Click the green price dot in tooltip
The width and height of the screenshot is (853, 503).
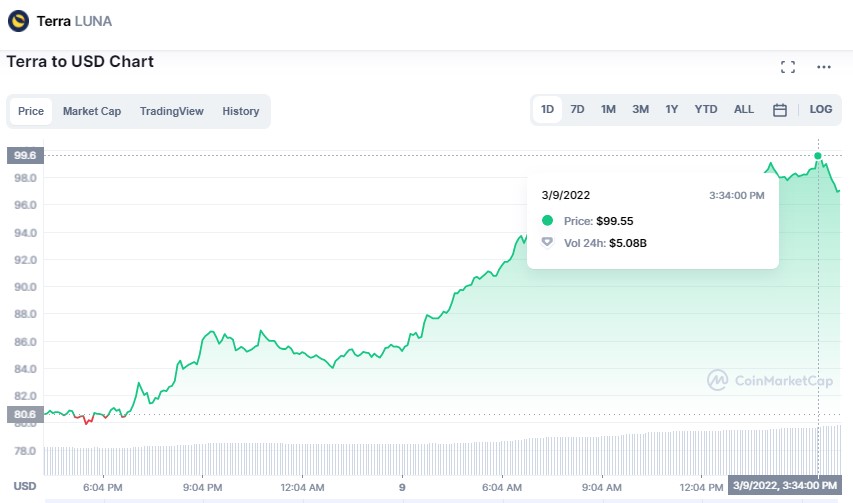click(x=547, y=220)
